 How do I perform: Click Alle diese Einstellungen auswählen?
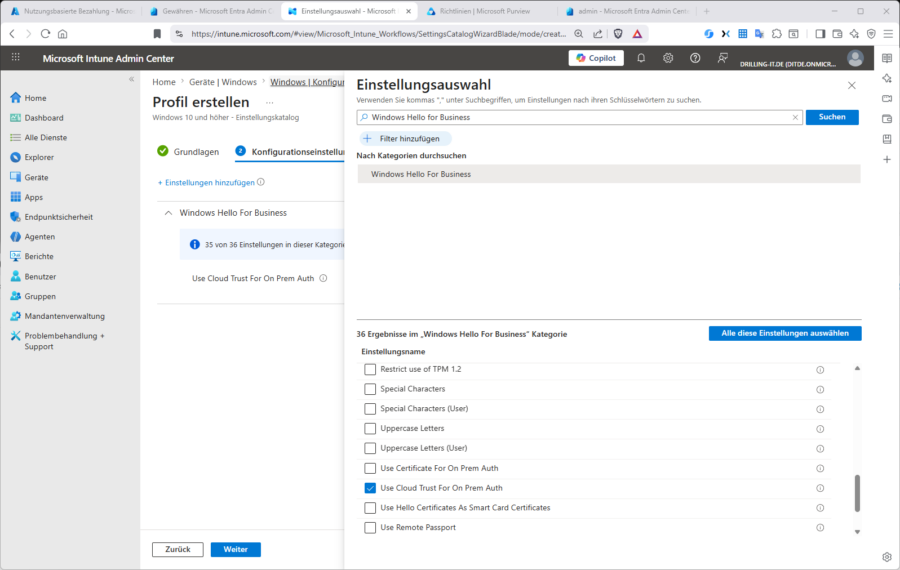[785, 334]
